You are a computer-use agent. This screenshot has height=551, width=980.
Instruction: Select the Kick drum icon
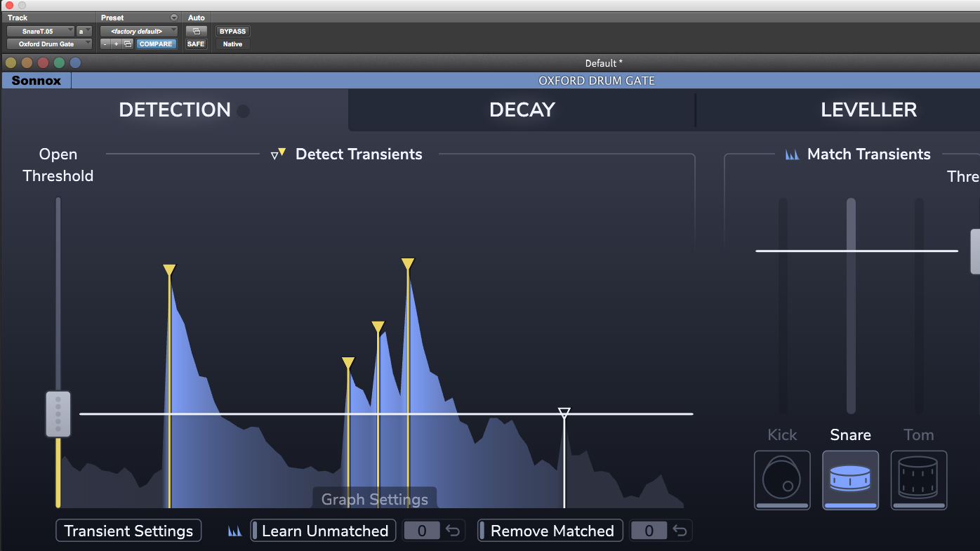(782, 480)
